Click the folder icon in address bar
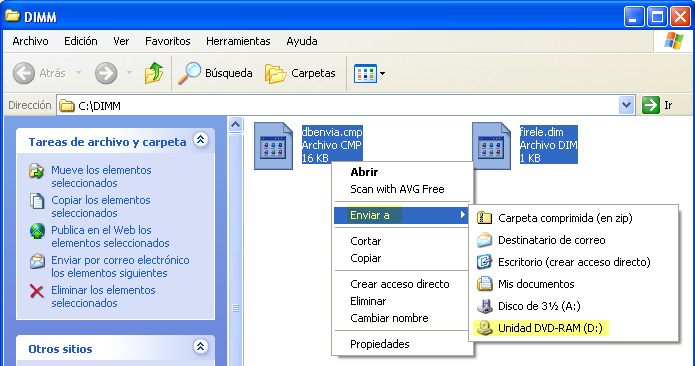695x366 pixels. tap(66, 105)
